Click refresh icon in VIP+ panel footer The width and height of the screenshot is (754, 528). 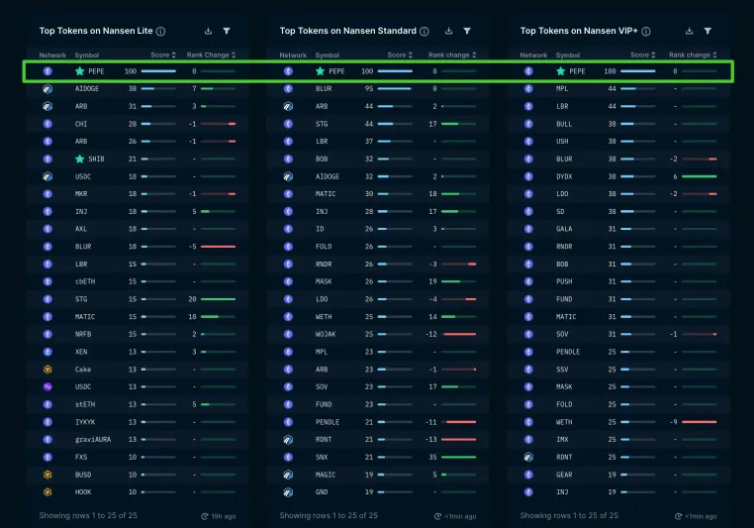pos(678,516)
